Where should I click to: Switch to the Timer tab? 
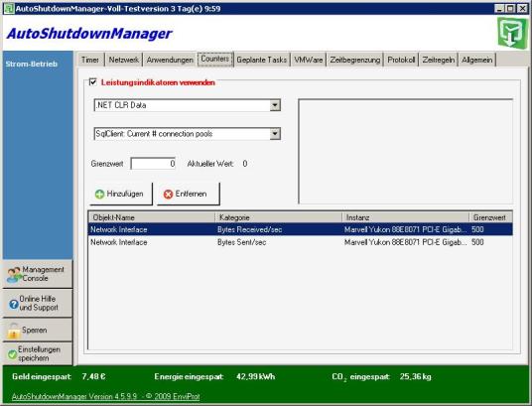(90, 60)
